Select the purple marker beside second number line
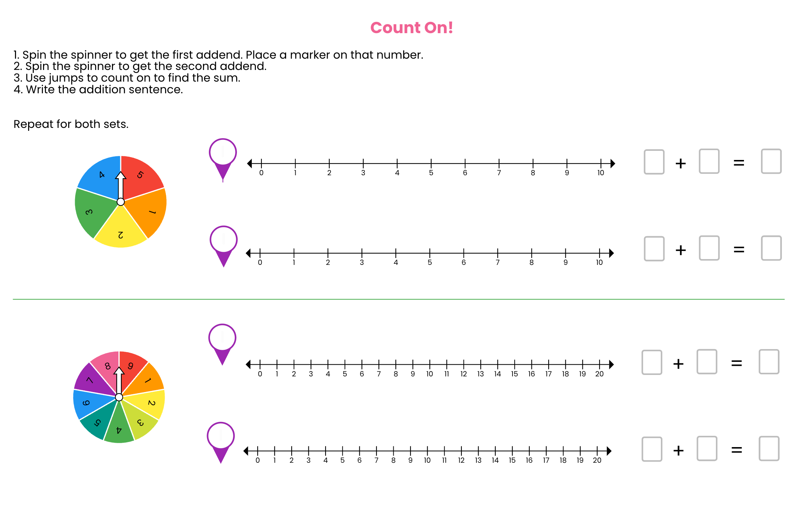The height and width of the screenshot is (532, 799). (223, 246)
